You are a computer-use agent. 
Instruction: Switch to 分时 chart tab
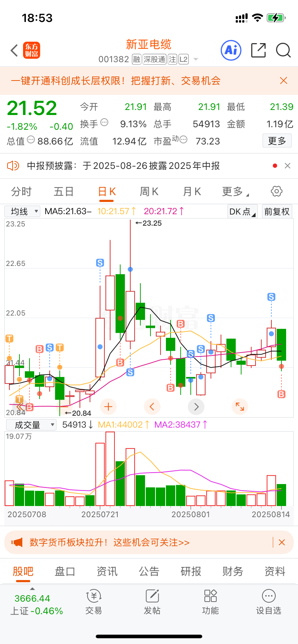pos(21,192)
